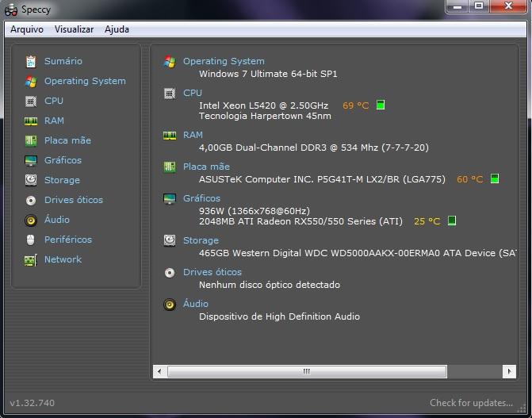Click the CPU heading in summary panel

pos(193,93)
